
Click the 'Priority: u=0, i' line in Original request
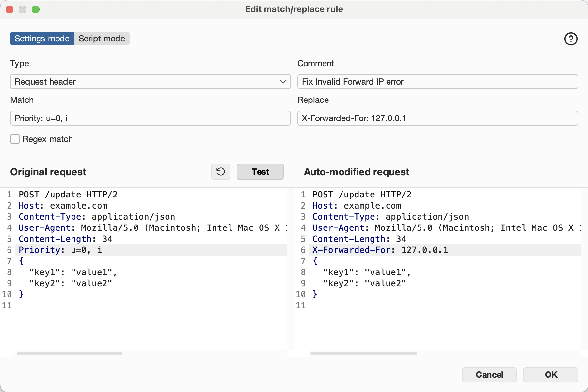60,250
